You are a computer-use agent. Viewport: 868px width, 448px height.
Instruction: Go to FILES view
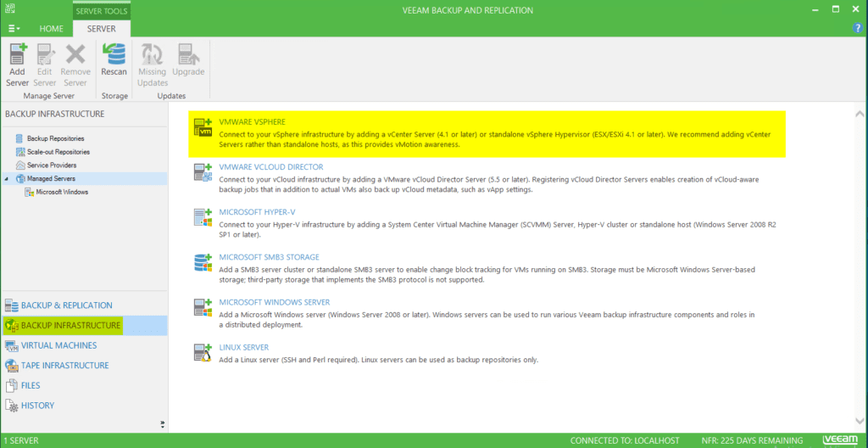pyautogui.click(x=31, y=385)
